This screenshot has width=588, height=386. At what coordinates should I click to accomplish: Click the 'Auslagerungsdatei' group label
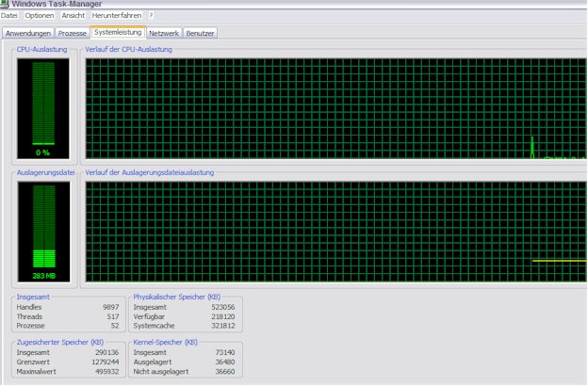(x=46, y=173)
